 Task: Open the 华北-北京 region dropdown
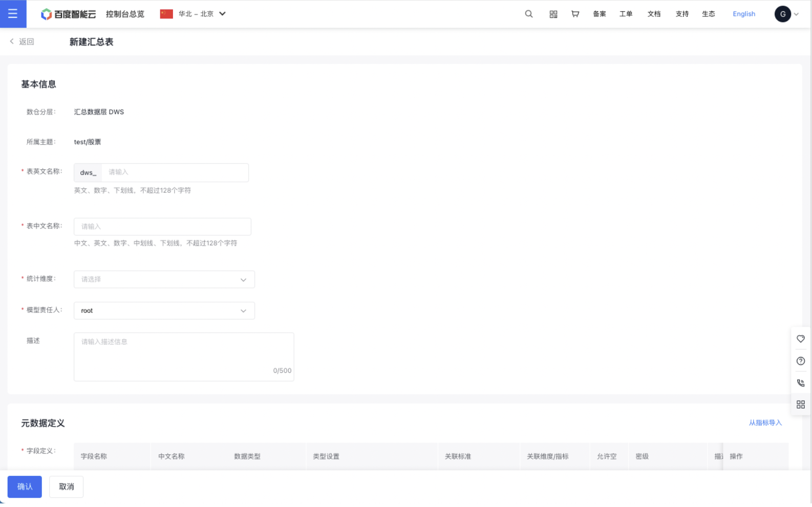pyautogui.click(x=202, y=14)
